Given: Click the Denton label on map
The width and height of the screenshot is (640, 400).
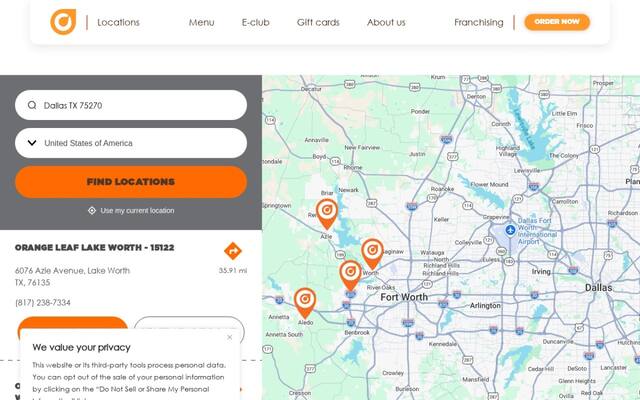Looking at the screenshot, I should click(x=476, y=96).
